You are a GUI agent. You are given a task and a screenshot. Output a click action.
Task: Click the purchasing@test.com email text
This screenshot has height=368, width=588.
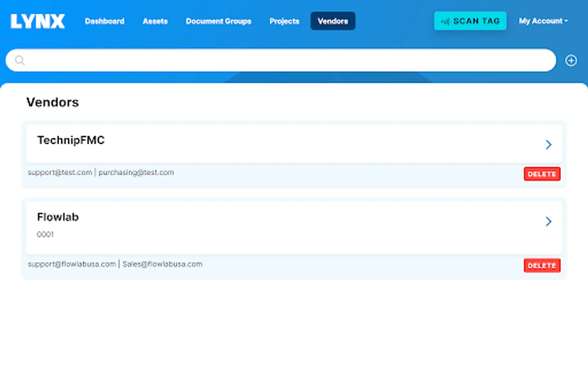click(136, 172)
